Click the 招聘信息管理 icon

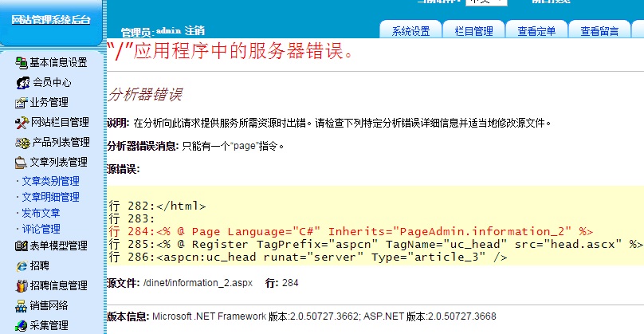(22, 285)
